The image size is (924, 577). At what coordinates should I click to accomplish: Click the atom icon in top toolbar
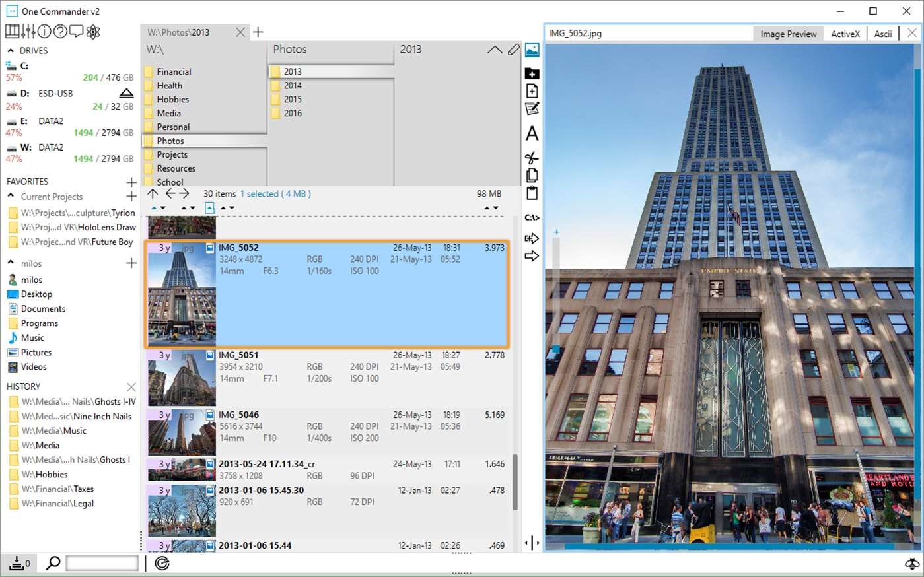coord(93,32)
